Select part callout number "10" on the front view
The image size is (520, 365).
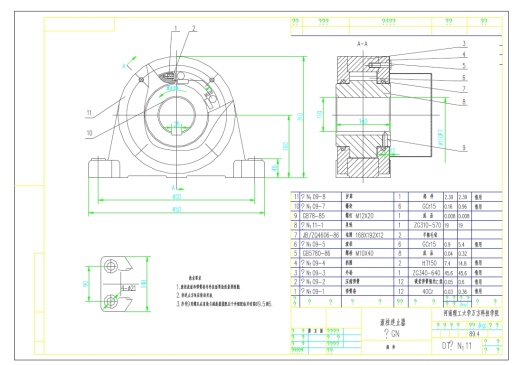pos(89,133)
